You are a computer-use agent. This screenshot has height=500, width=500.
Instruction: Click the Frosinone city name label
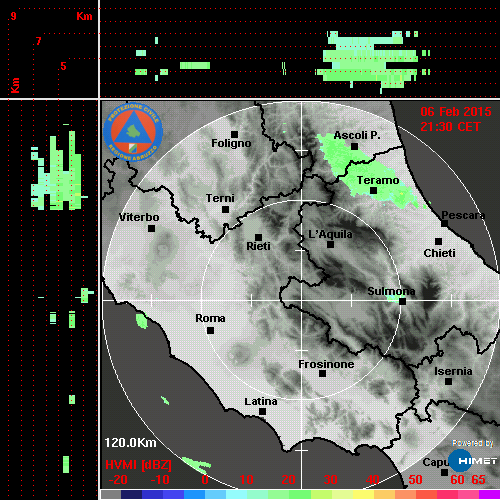click(x=326, y=364)
